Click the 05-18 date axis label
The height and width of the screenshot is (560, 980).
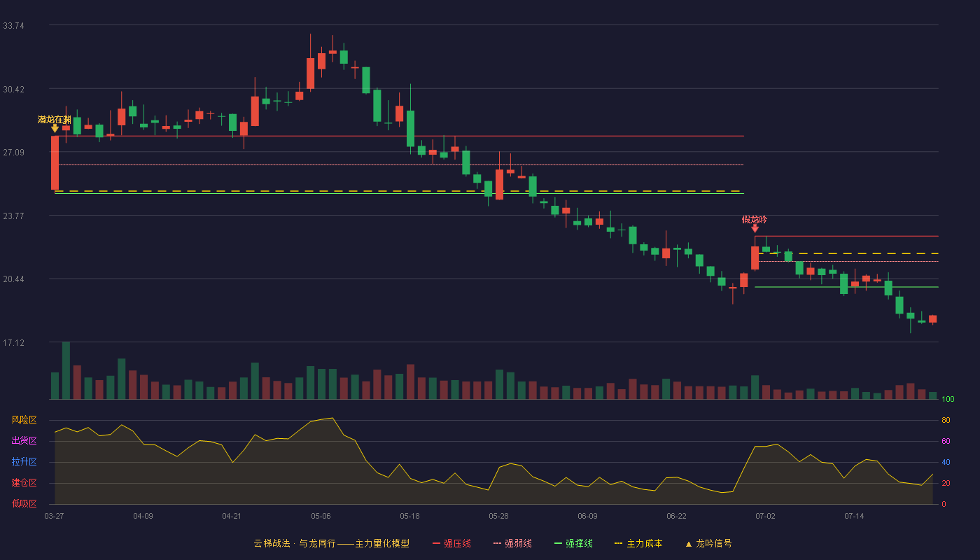click(x=409, y=516)
